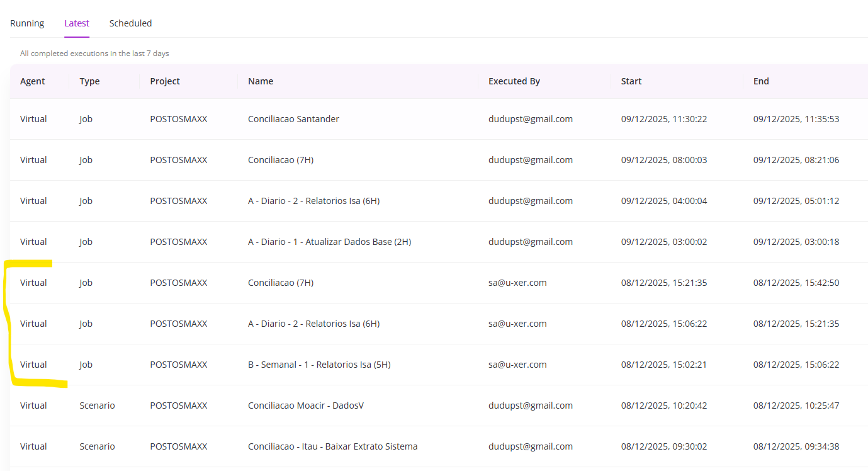This screenshot has height=471, width=868.
Task: Open Conciliacao - Itau - Baixar Extrato Sistema
Action: click(x=332, y=446)
